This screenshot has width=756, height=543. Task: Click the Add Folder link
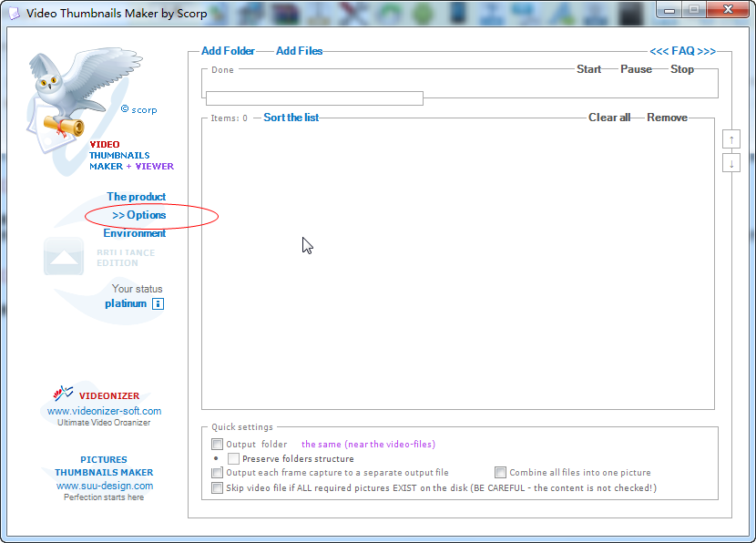(228, 51)
